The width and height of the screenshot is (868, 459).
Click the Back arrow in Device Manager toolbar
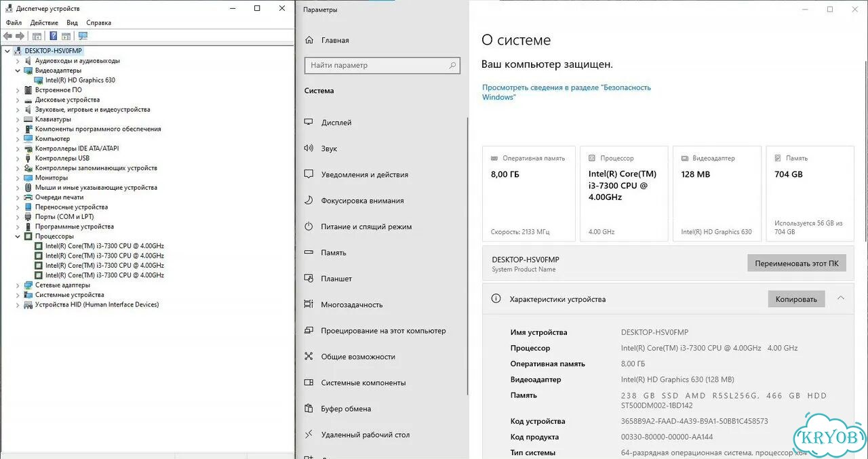coord(8,36)
